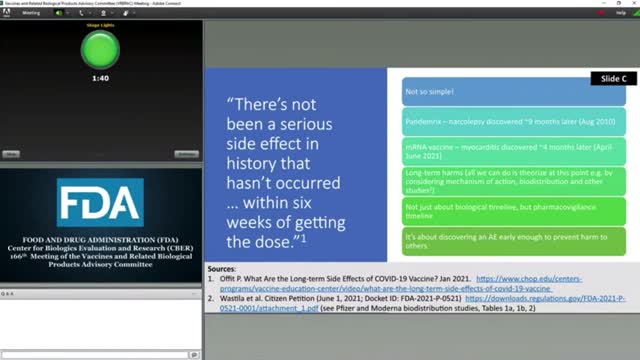This screenshot has height=360, width=640.
Task: Open the Q&A pod options menu icon
Action: pyautogui.click(x=195, y=294)
